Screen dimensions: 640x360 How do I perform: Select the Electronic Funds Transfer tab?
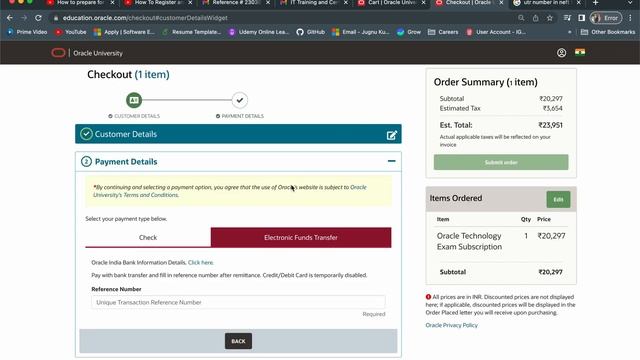[x=301, y=238]
